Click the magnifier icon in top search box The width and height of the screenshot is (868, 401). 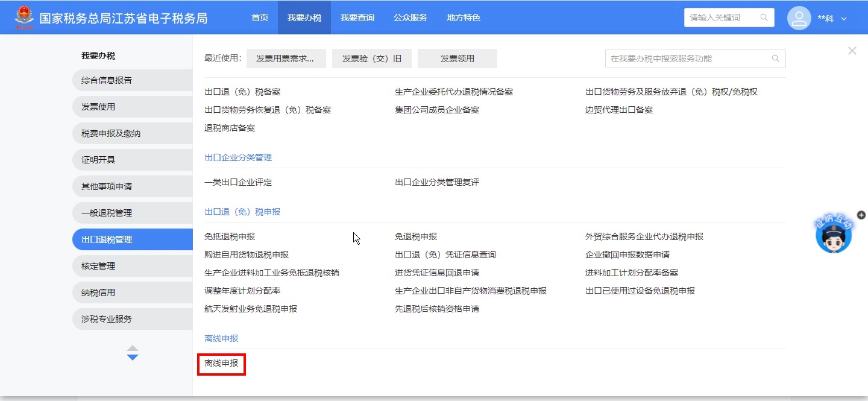pyautogui.click(x=764, y=17)
